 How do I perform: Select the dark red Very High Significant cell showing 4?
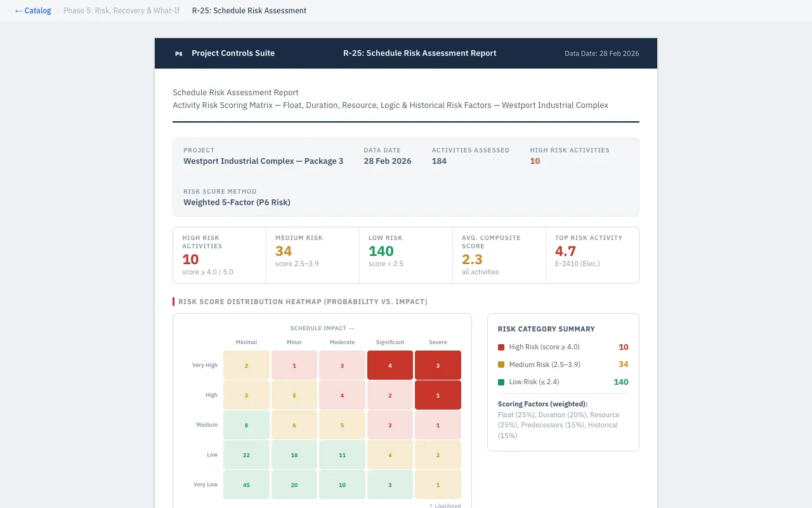point(390,365)
